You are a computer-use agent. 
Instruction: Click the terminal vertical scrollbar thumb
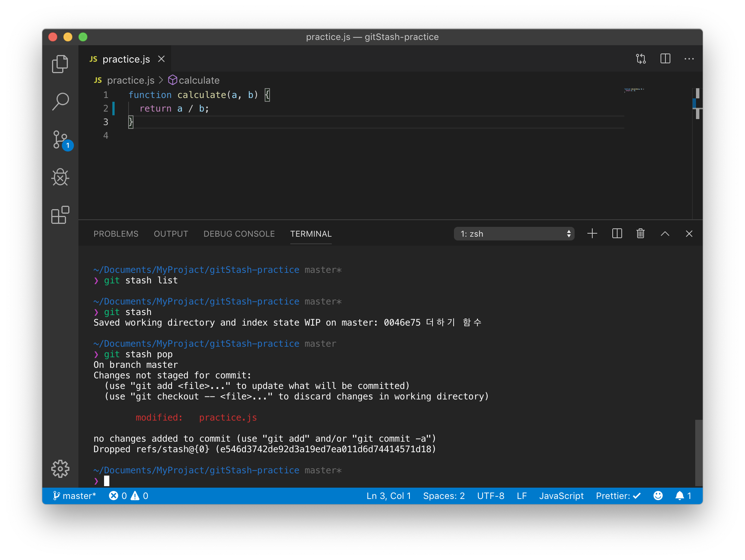click(698, 452)
